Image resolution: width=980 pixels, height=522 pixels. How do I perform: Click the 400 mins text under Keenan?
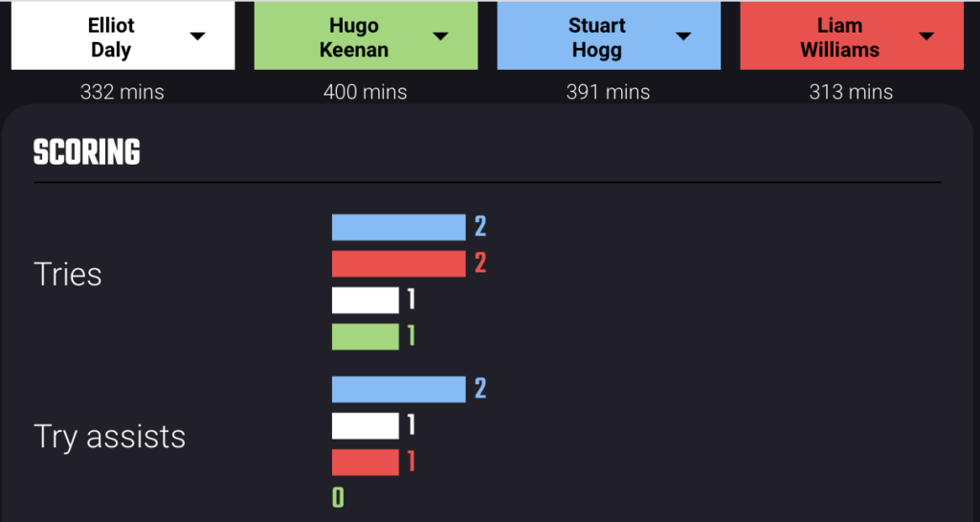pyautogui.click(x=366, y=93)
